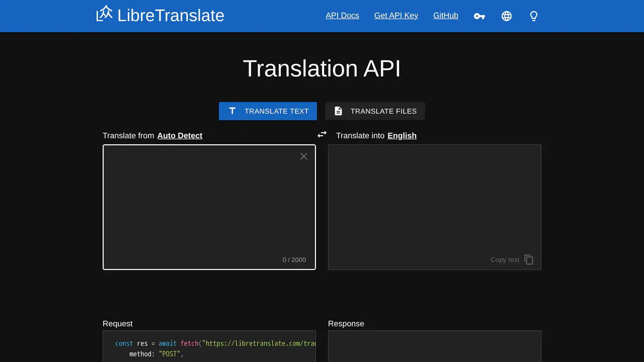Click the translated output text area

point(435,207)
